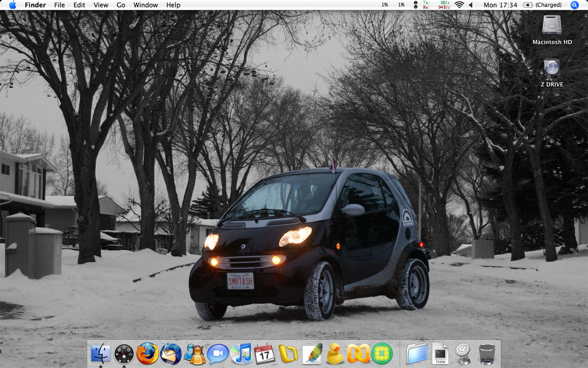The image size is (588, 368).
Task: Open the AirPort Wi-Fi status menu
Action: 459,5
